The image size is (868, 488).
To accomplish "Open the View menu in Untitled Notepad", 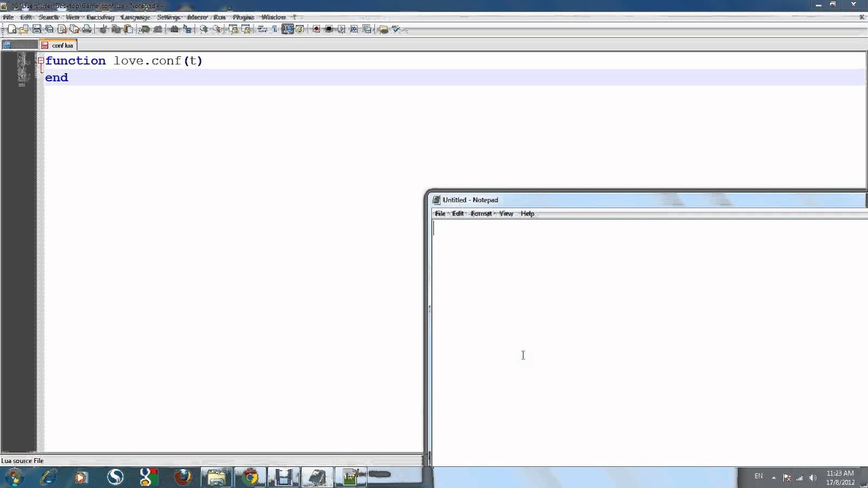I will [507, 213].
